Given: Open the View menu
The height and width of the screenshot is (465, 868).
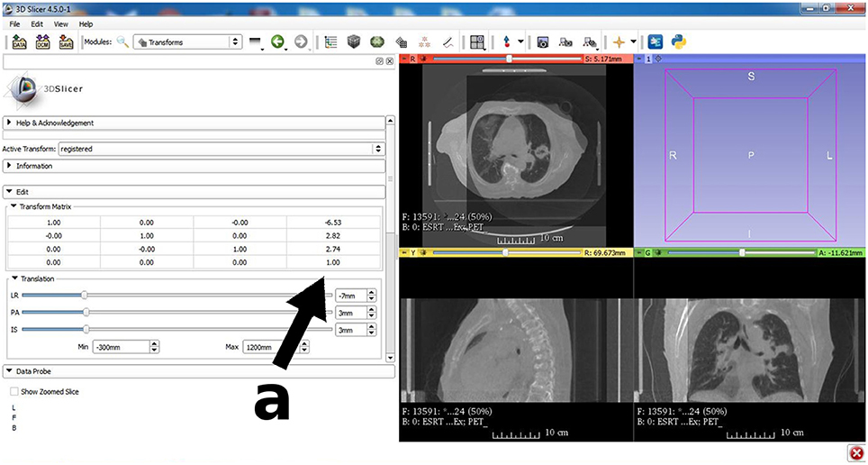Looking at the screenshot, I should [61, 24].
